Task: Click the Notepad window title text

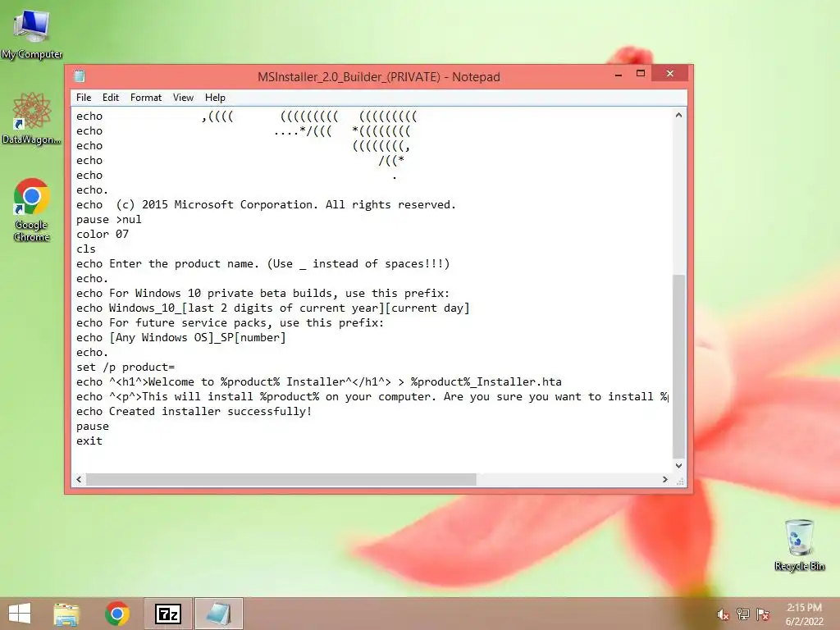Action: 379,76
